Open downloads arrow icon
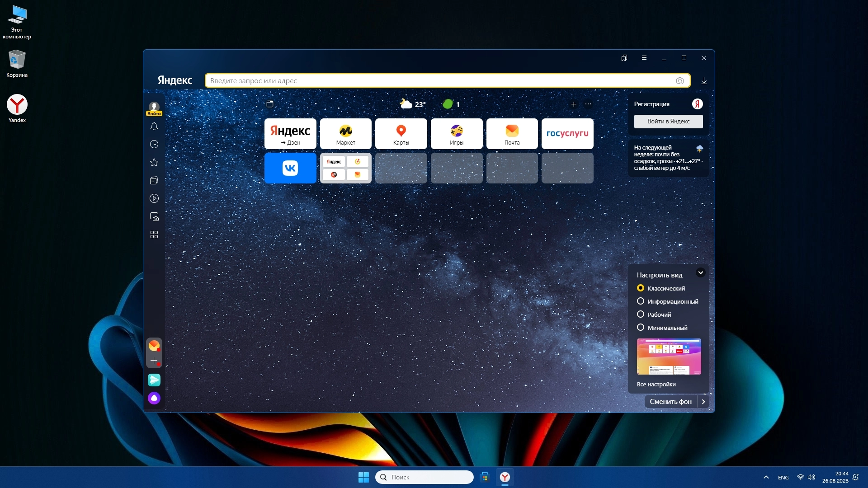Viewport: 868px width, 488px height. [704, 81]
